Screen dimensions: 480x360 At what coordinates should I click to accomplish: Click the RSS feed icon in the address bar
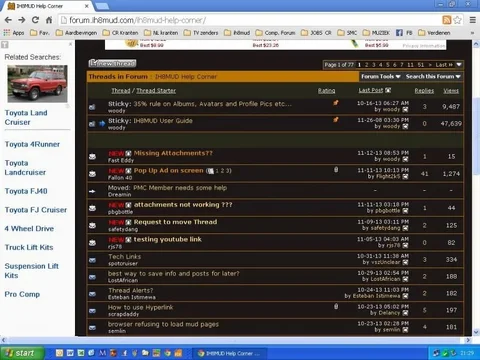pyautogui.click(x=447, y=20)
